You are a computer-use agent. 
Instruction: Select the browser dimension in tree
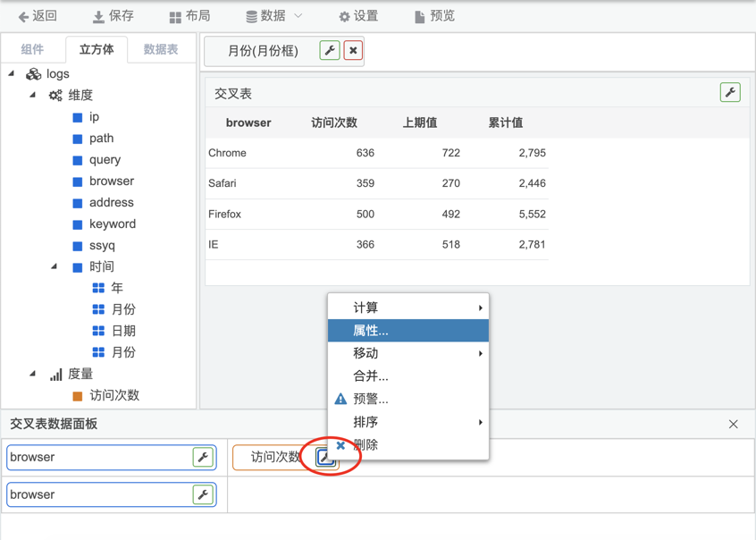coord(111,181)
